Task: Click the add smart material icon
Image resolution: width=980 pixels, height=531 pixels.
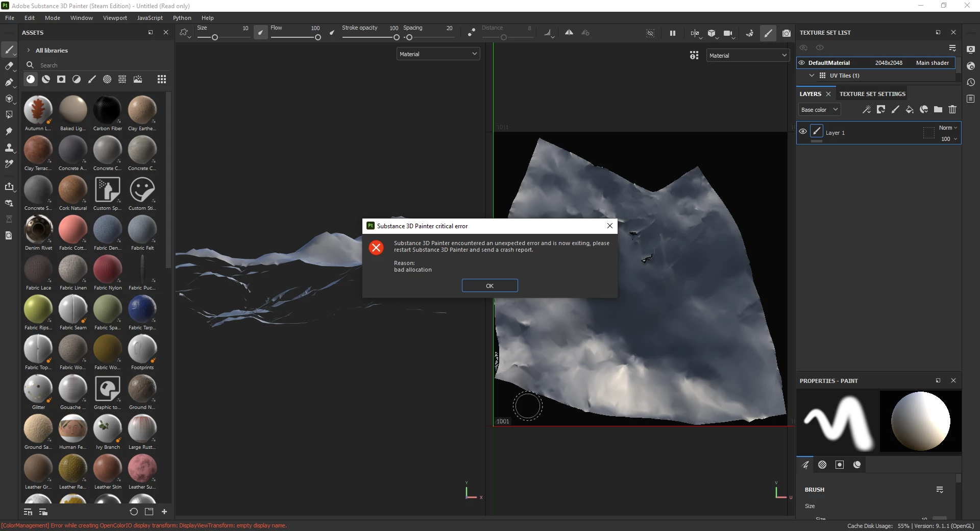Action: [924, 109]
